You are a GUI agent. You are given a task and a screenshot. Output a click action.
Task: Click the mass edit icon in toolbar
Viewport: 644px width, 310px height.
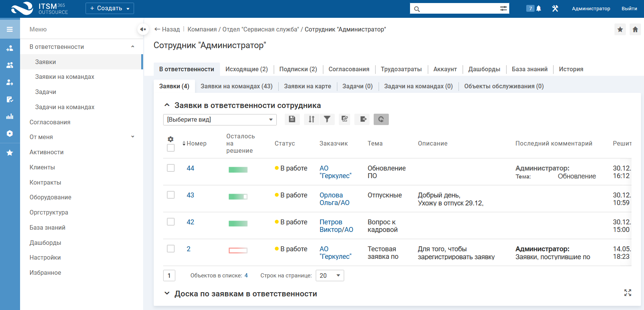[x=345, y=119]
